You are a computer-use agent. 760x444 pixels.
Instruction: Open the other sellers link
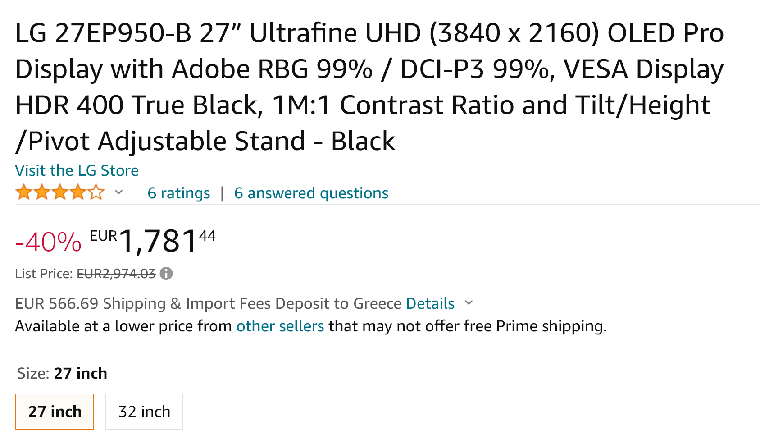[280, 326]
